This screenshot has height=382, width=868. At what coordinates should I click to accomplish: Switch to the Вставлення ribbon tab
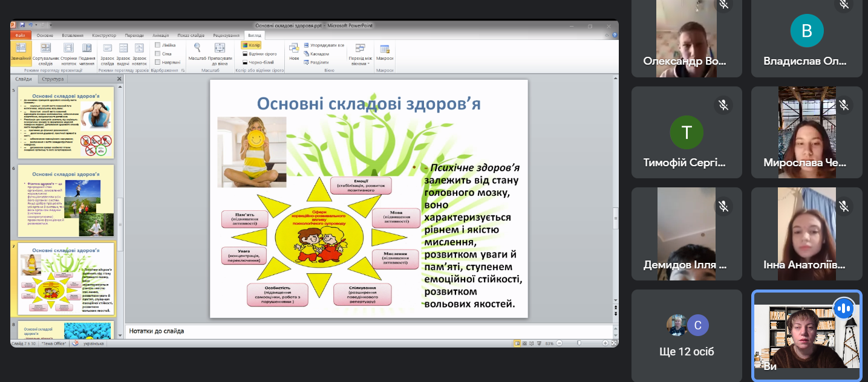(x=73, y=35)
